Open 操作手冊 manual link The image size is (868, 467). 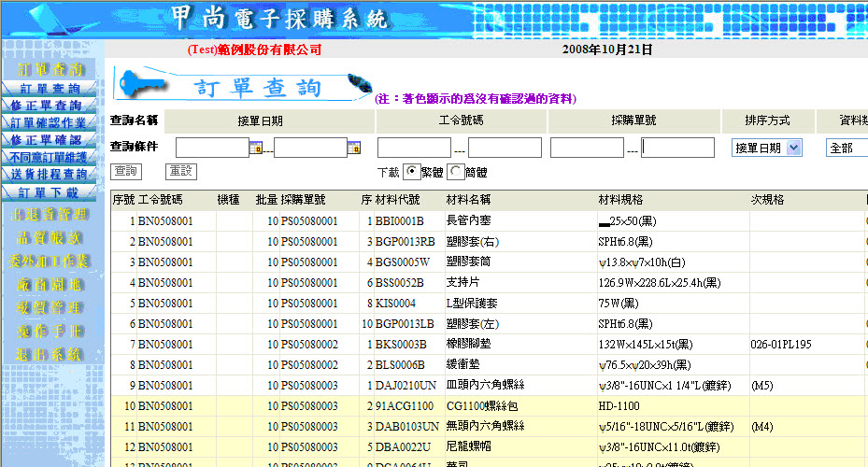click(x=52, y=331)
